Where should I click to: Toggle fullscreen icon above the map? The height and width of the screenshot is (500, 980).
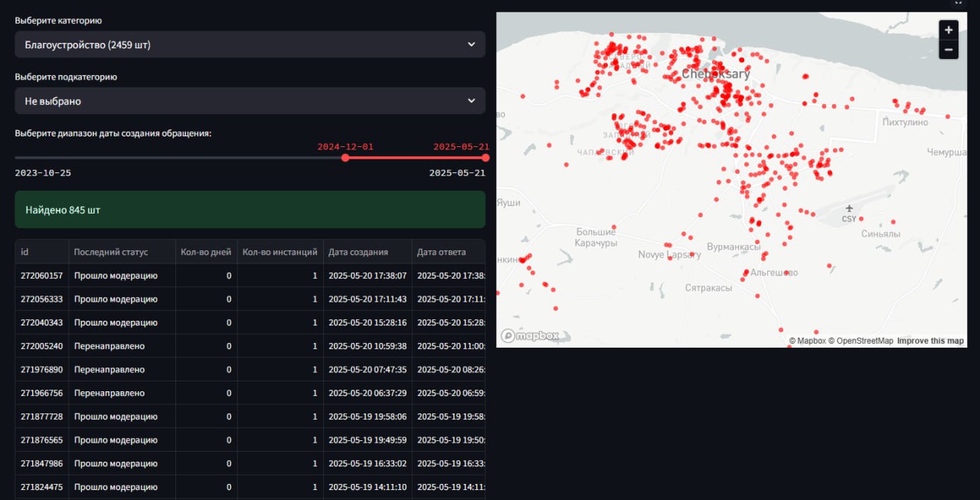click(x=958, y=2)
